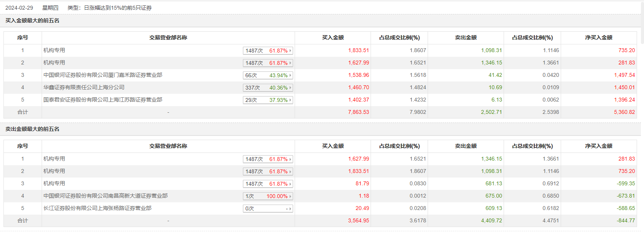Open 长江证券上海张杨路证券营业部 link
The height and width of the screenshot is (232, 644).
tap(97, 208)
